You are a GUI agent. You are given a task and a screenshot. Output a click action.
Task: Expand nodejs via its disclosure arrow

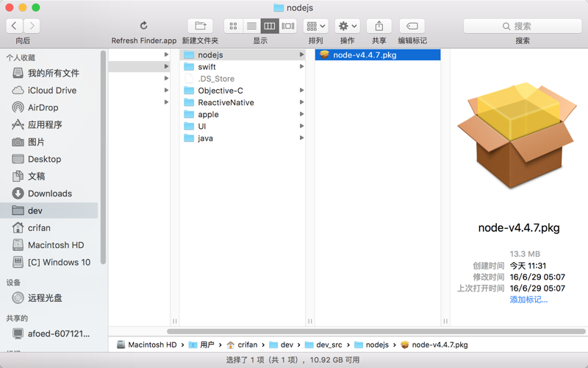pos(301,54)
